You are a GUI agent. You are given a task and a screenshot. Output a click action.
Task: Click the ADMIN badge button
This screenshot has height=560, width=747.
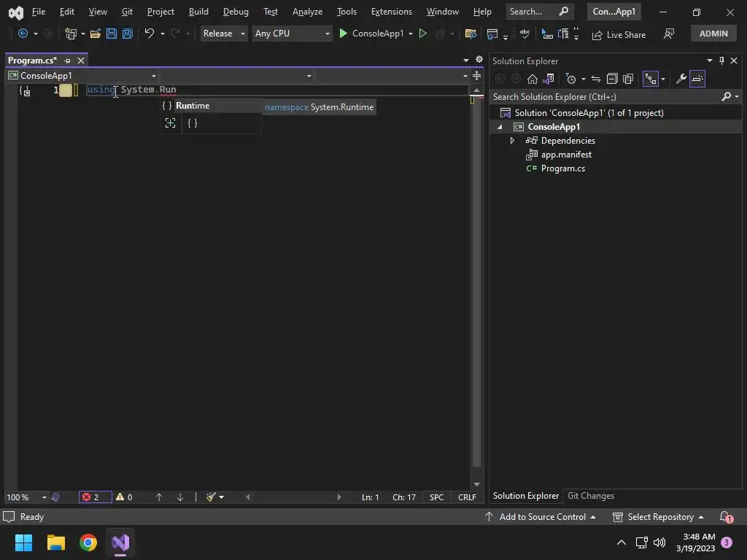(x=713, y=34)
